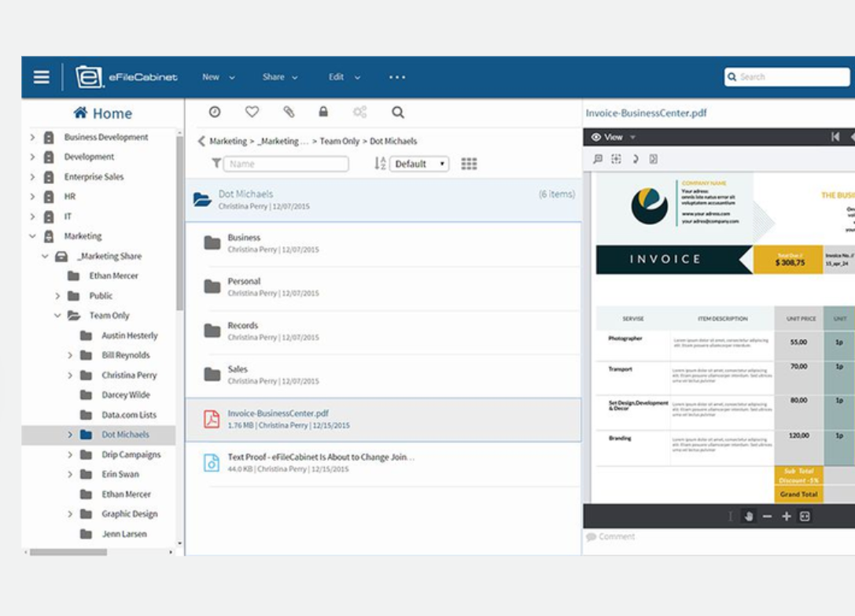Switch to grid view icon
The image size is (855, 616).
pyautogui.click(x=469, y=164)
